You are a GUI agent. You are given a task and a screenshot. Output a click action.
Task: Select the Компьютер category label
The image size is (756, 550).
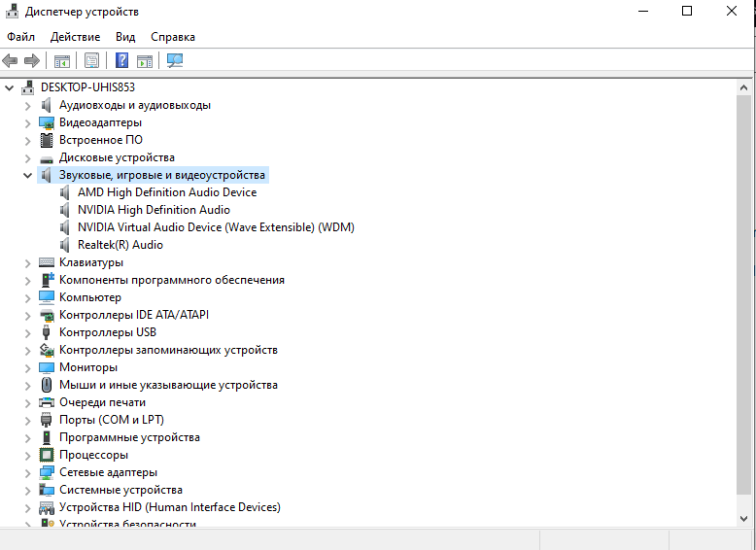pyautogui.click(x=90, y=297)
